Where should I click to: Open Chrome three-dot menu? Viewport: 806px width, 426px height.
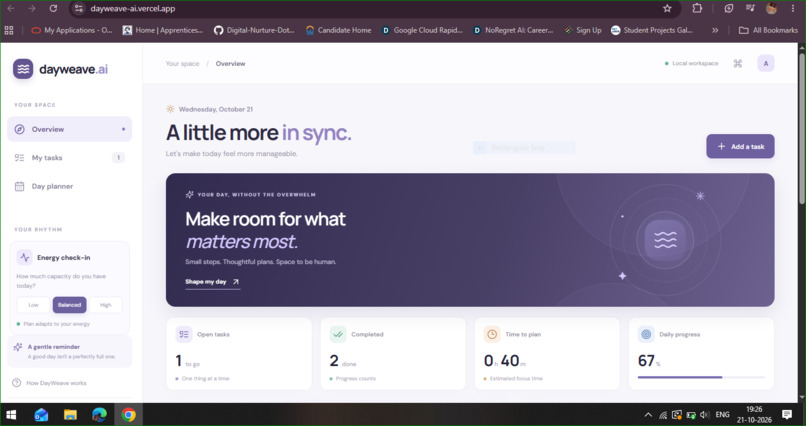(793, 9)
